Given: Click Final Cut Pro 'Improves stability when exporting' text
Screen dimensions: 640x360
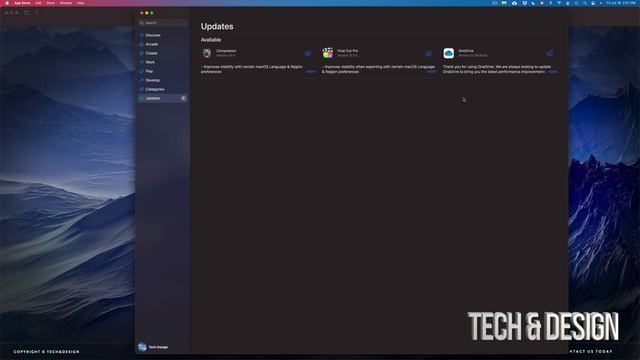Looking at the screenshot, I should 378,69.
